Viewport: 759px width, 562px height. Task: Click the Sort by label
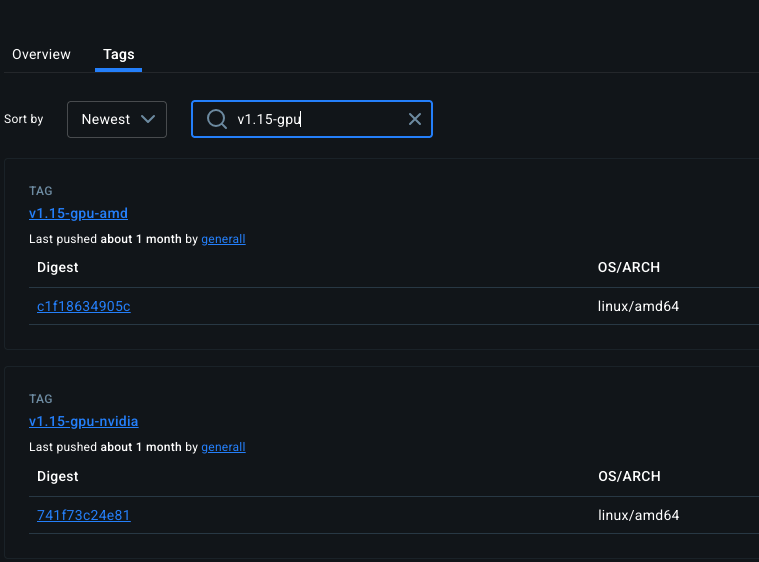[24, 119]
